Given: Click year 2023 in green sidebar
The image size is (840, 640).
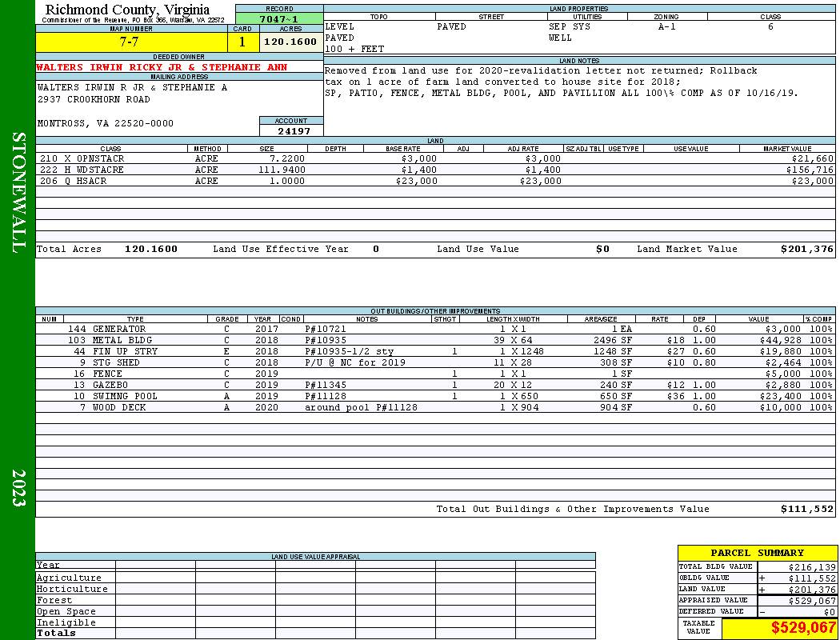Looking at the screenshot, I should (x=18, y=487).
